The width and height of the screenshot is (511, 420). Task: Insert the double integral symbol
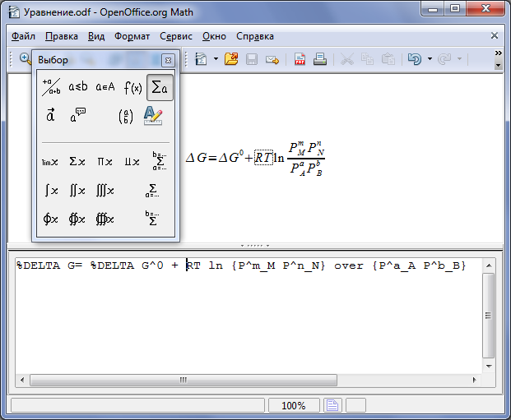pyautogui.click(x=77, y=191)
